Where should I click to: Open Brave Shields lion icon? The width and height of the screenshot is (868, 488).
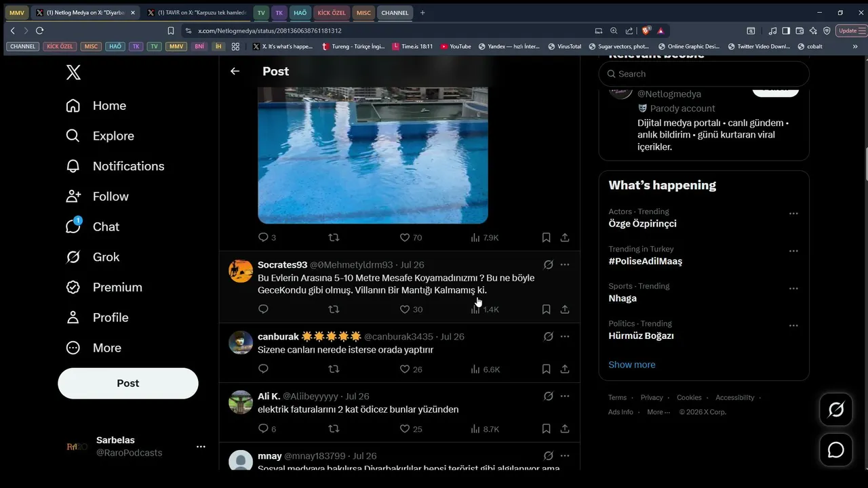pos(646,30)
